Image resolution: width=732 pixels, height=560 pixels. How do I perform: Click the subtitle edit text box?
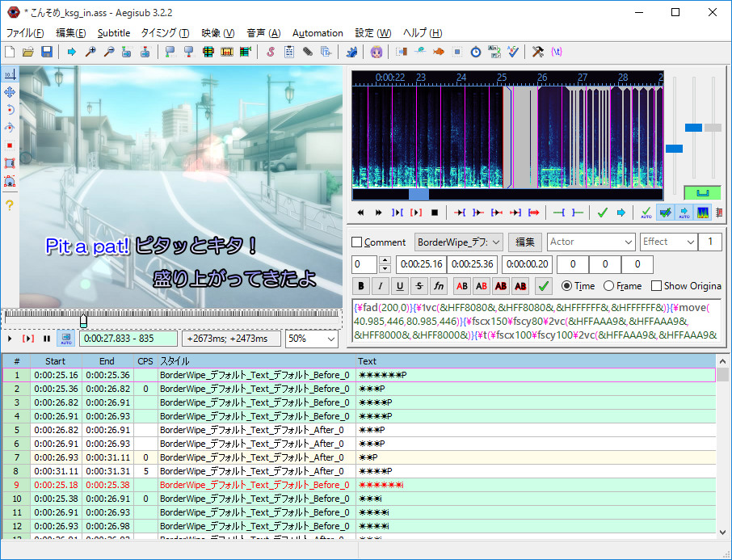coord(536,322)
